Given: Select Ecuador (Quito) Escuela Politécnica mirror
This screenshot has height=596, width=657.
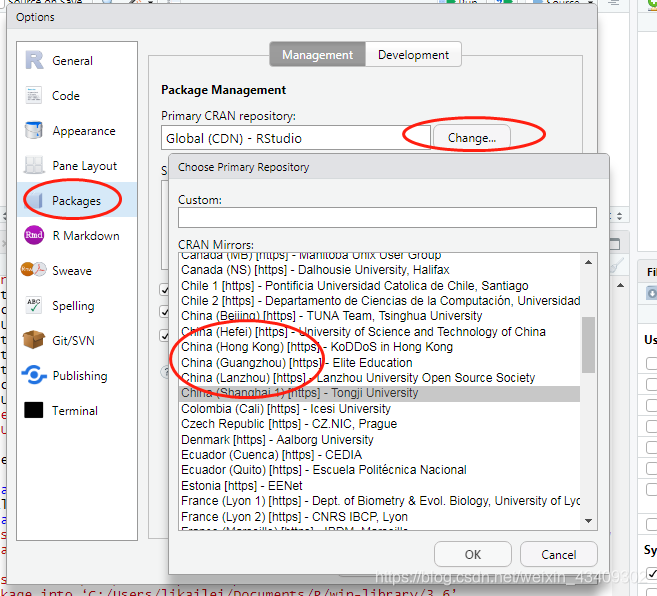Looking at the screenshot, I should pyautogui.click(x=379, y=470).
